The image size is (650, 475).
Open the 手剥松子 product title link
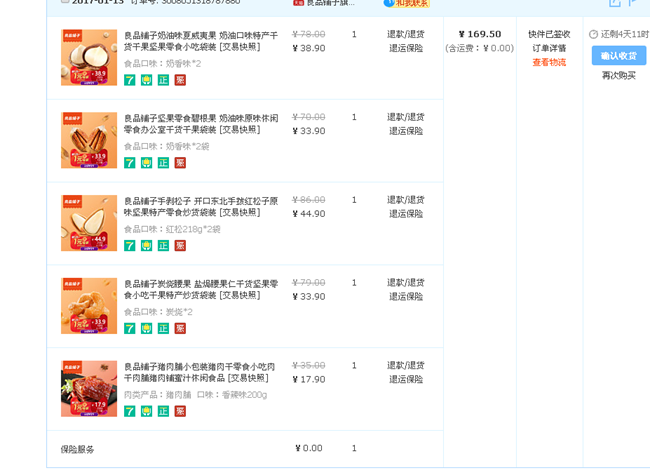200,206
